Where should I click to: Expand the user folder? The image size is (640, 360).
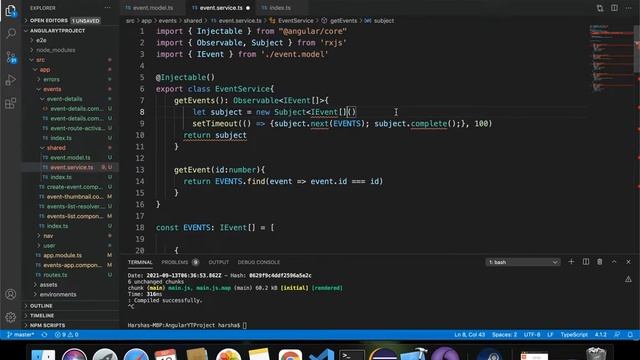click(49, 246)
